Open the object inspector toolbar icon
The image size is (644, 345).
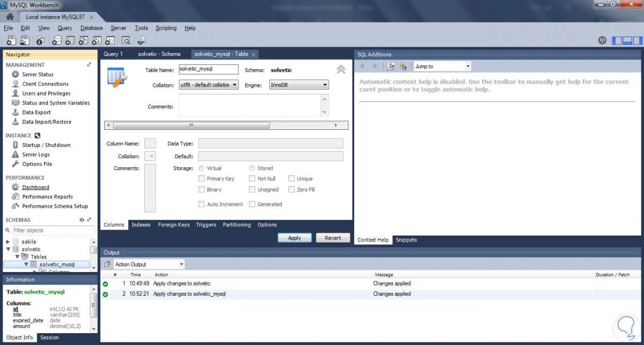(x=41, y=40)
